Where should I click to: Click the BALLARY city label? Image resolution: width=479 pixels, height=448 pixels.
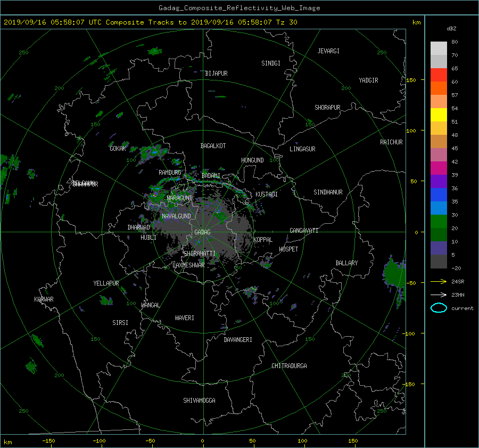click(346, 263)
